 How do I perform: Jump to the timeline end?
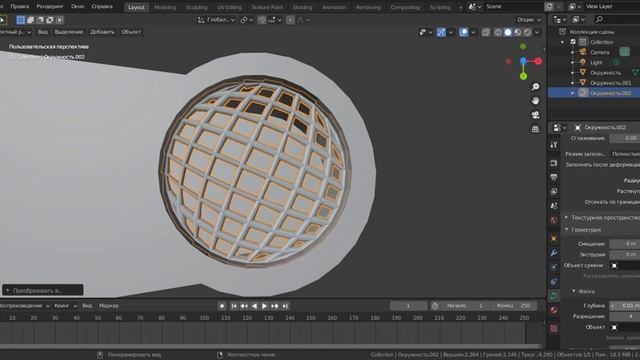285,306
